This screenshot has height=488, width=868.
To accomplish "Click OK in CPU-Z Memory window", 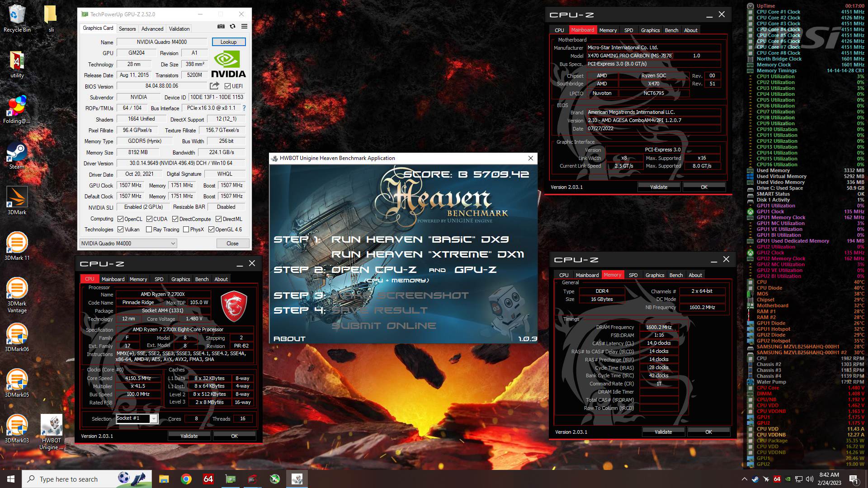I will click(x=708, y=432).
